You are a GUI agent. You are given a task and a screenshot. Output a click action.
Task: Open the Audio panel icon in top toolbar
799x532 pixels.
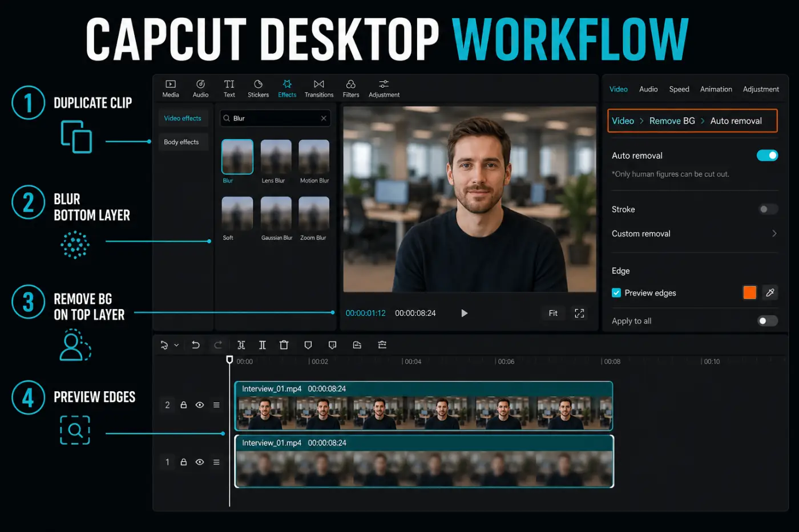click(x=200, y=84)
